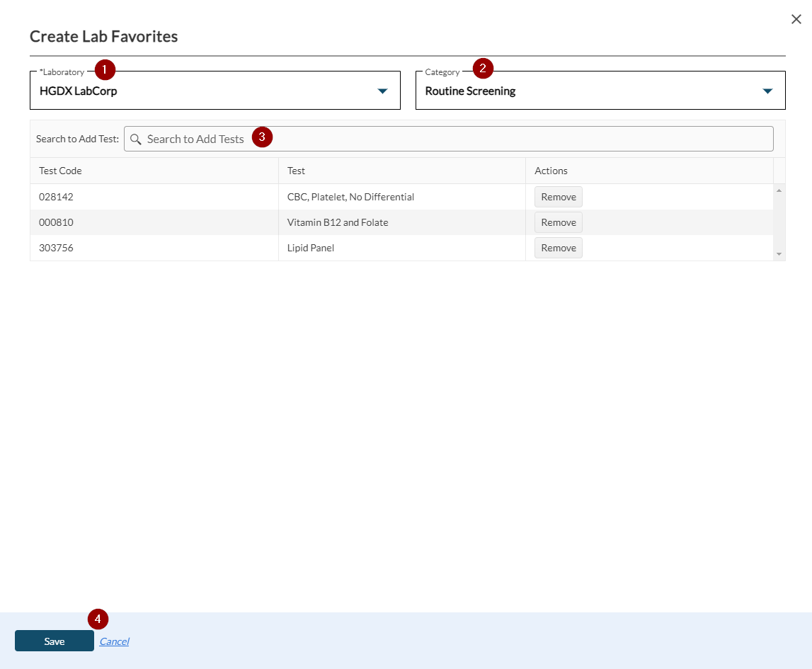Select test code 000810
Viewport: 812px width, 669px height.
(56, 222)
